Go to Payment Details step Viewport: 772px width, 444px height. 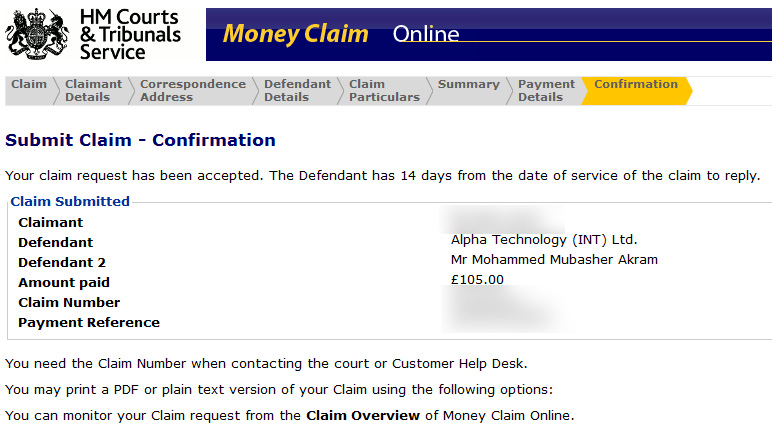coord(546,91)
